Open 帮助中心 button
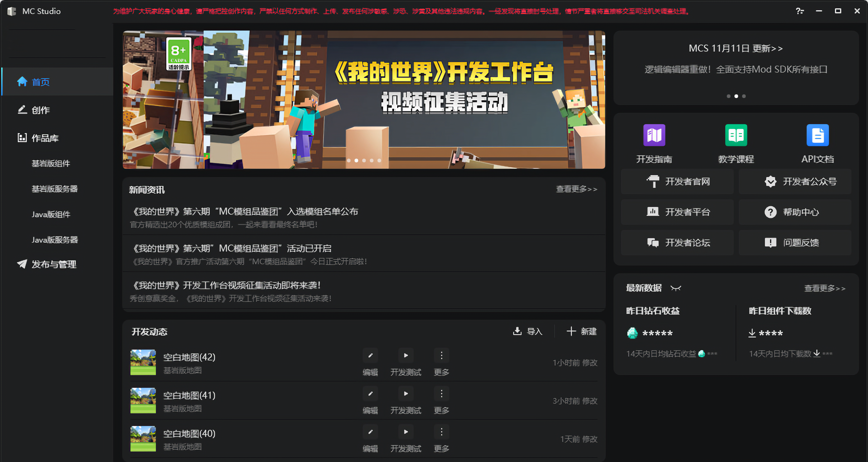The height and width of the screenshot is (462, 868). pos(795,212)
